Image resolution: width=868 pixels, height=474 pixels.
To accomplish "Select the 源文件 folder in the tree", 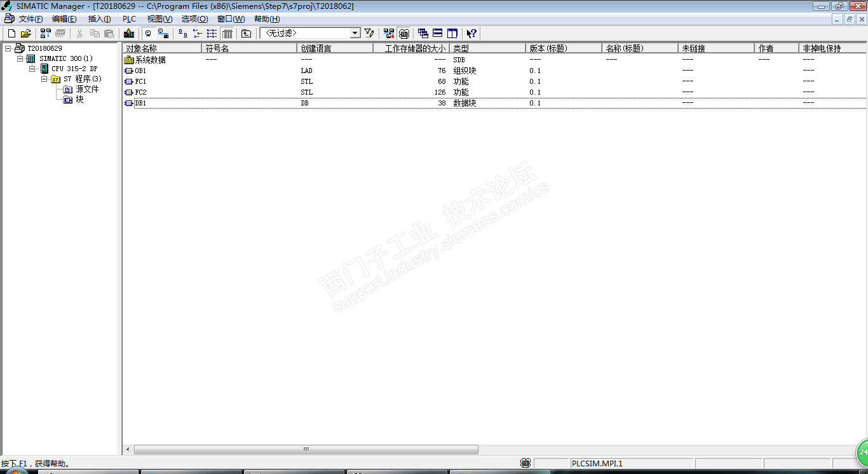I will point(87,89).
